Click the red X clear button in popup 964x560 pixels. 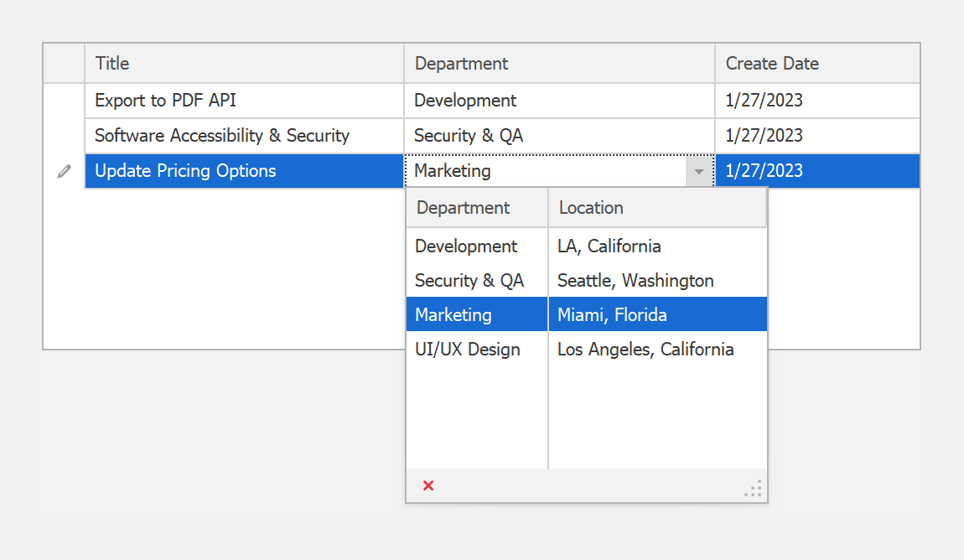tap(428, 485)
